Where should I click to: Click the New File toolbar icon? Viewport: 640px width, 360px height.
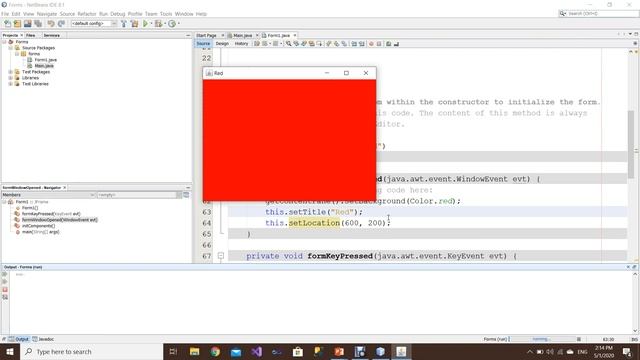coord(7,24)
